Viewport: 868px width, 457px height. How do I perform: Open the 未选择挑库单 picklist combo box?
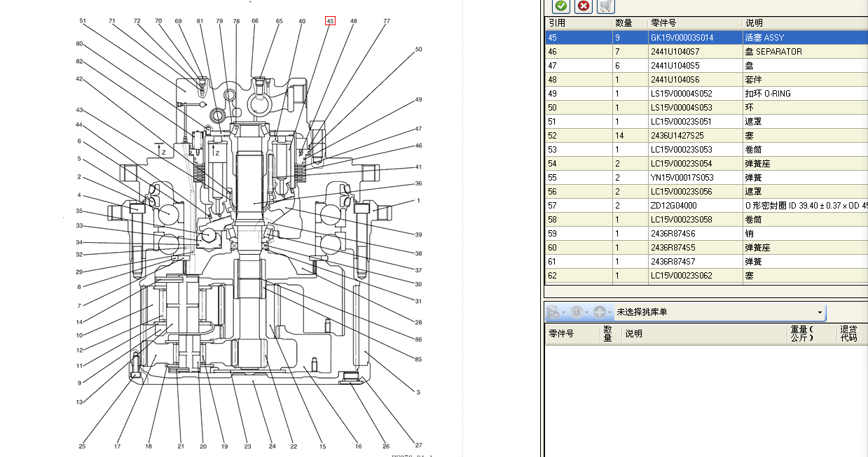tap(719, 312)
